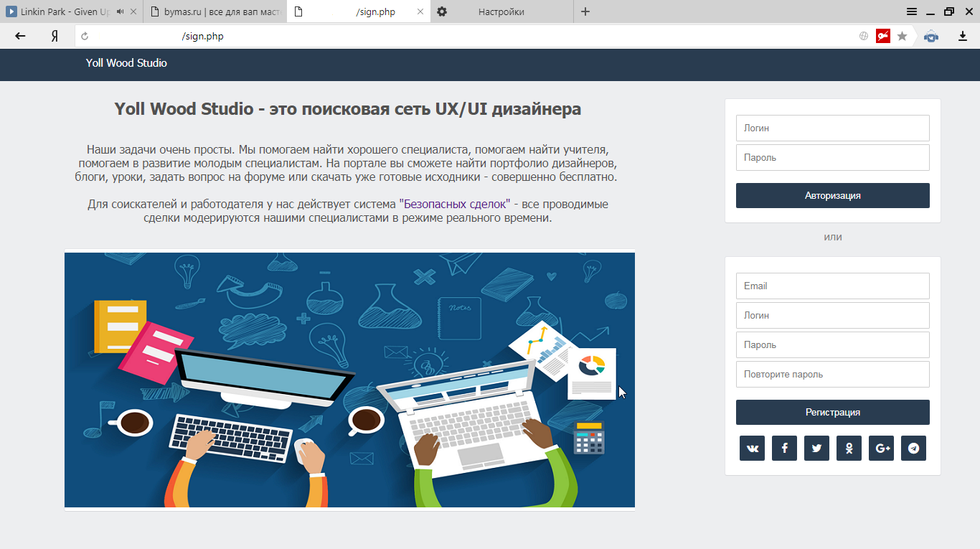Image resolution: width=980 pixels, height=549 pixels.
Task: Sign in with the Facebook icon
Action: click(784, 448)
